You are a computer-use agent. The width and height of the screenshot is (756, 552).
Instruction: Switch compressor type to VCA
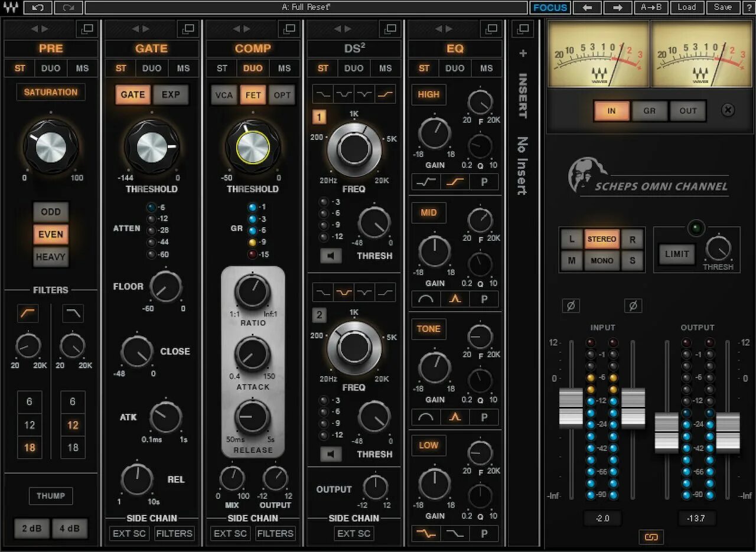point(224,95)
